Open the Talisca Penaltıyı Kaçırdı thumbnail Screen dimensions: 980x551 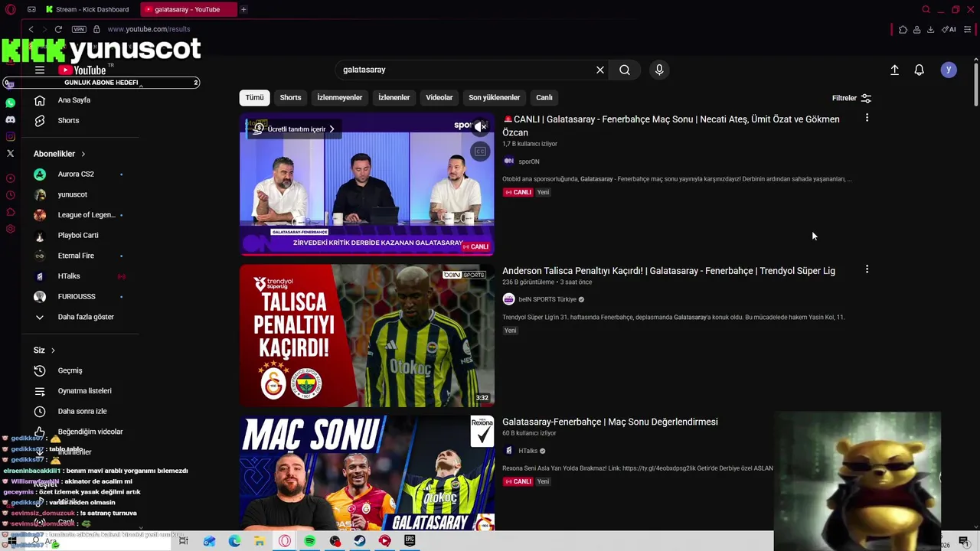tap(367, 336)
